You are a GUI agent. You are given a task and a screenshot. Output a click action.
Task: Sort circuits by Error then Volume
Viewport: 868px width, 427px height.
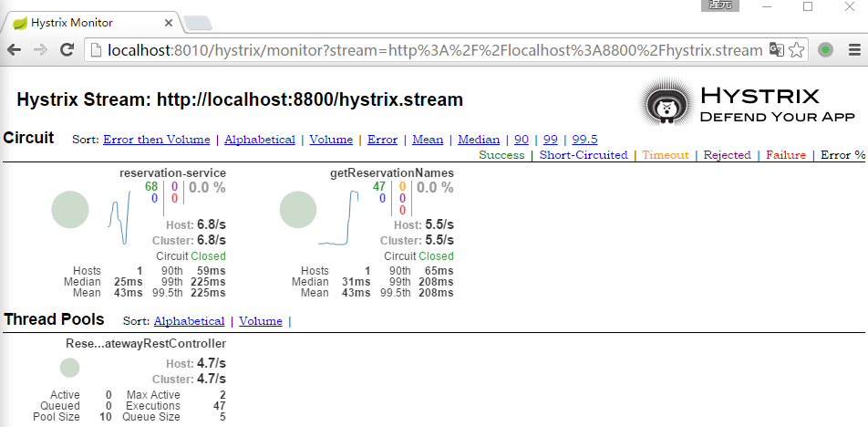[x=157, y=140]
